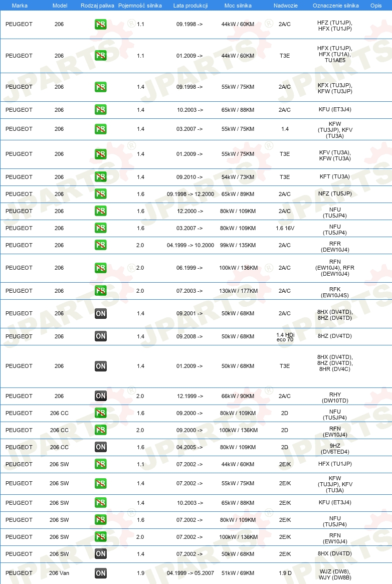This screenshot has height=584, width=392.
Task: Select the '130kW / 177KM' power cell
Action: tap(238, 291)
